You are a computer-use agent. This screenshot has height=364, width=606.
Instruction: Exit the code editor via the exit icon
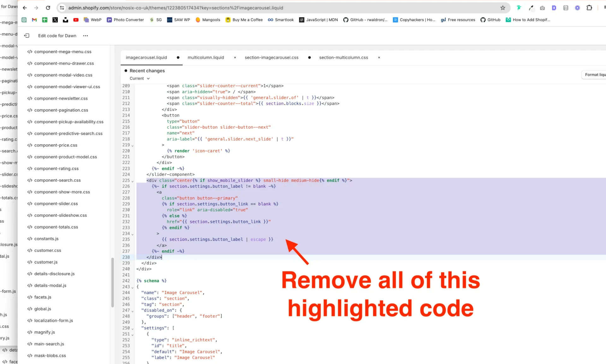(27, 36)
